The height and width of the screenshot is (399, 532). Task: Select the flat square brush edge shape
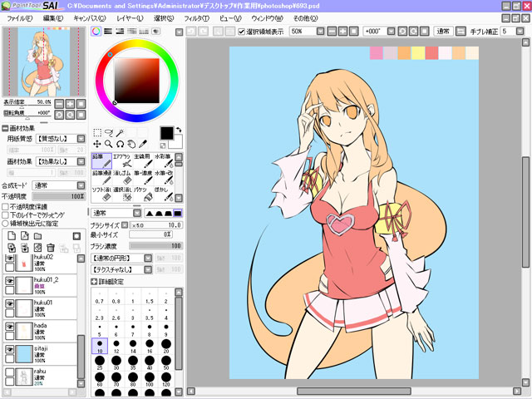coord(177,214)
